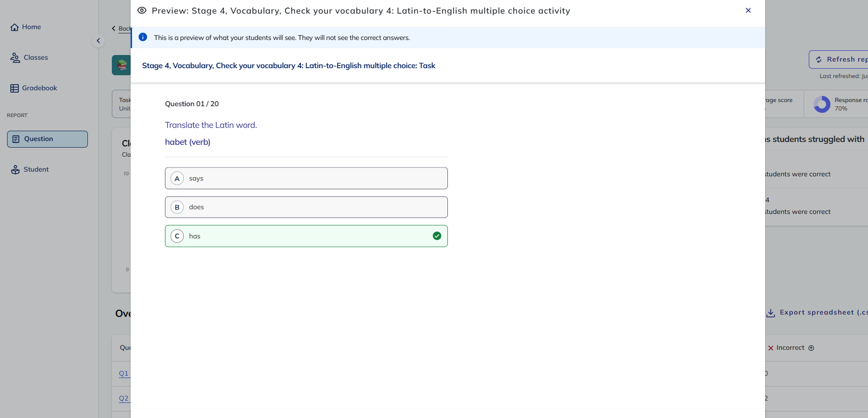Click the circled letter A badge
The width and height of the screenshot is (868, 418).
pyautogui.click(x=177, y=178)
